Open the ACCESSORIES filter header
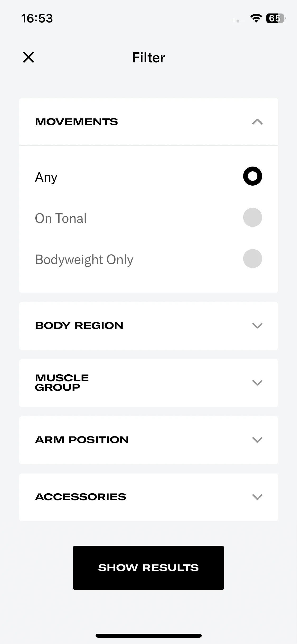Image resolution: width=297 pixels, height=644 pixels. pos(148,497)
